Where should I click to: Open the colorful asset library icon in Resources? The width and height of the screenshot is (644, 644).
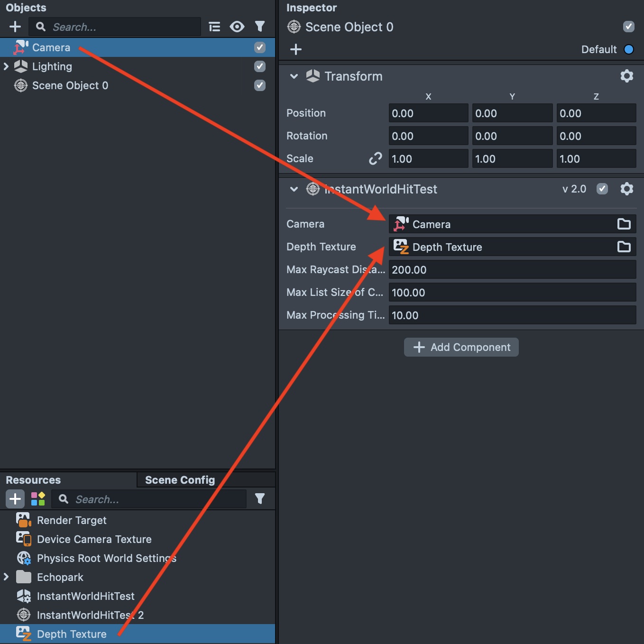pyautogui.click(x=38, y=499)
